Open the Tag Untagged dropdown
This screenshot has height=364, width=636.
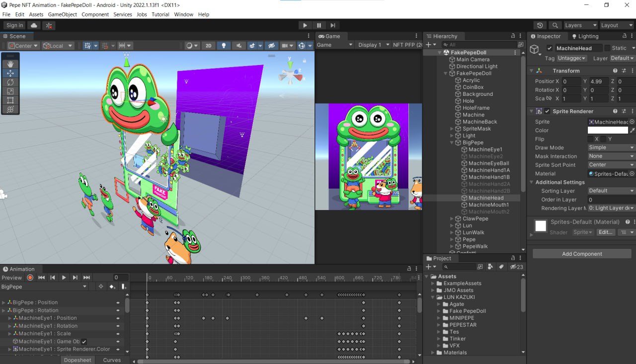(x=572, y=58)
